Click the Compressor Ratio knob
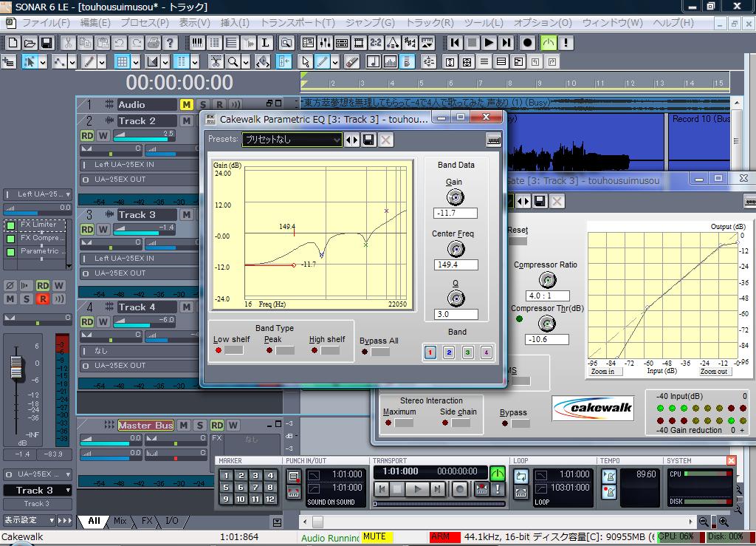The image size is (756, 546). [x=547, y=280]
